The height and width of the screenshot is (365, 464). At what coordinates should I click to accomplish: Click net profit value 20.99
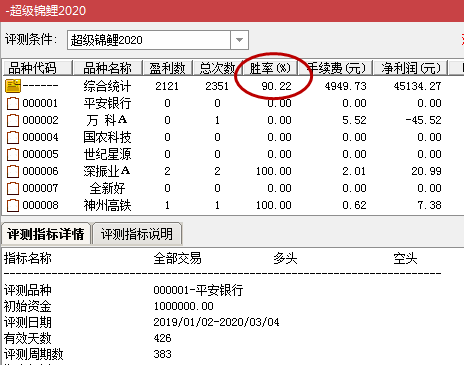point(426,171)
